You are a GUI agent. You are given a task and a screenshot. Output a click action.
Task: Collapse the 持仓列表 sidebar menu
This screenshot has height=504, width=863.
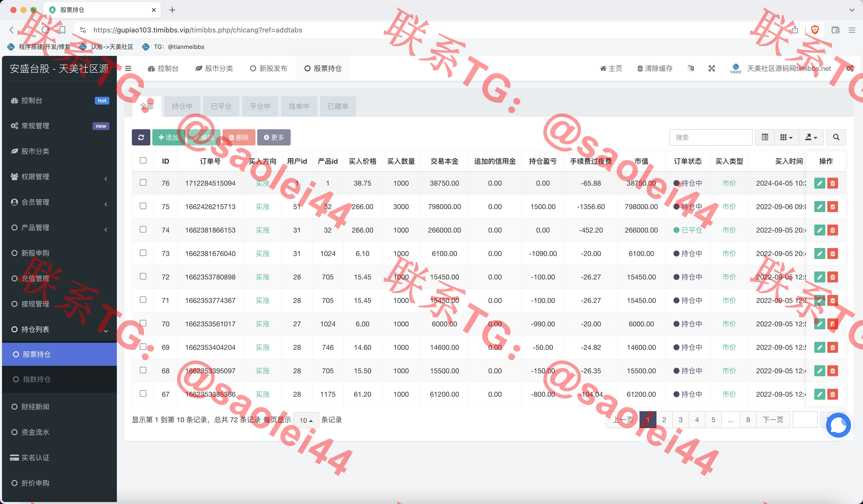(x=59, y=330)
